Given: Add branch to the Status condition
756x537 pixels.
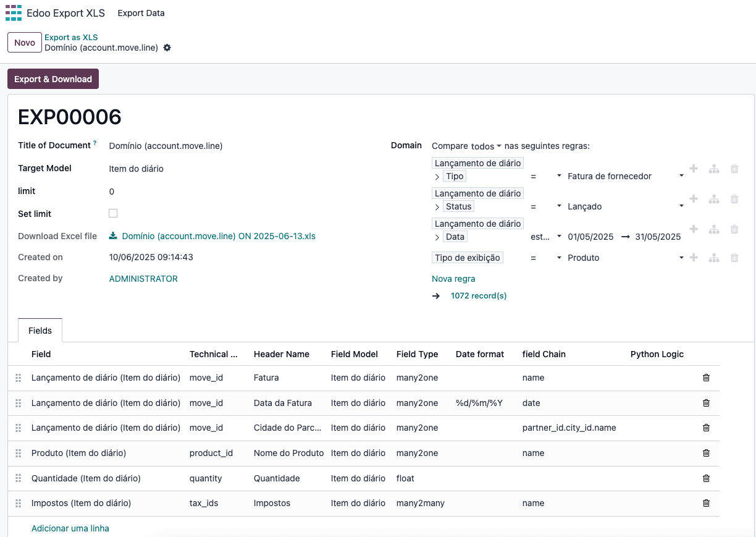Looking at the screenshot, I should pos(714,199).
